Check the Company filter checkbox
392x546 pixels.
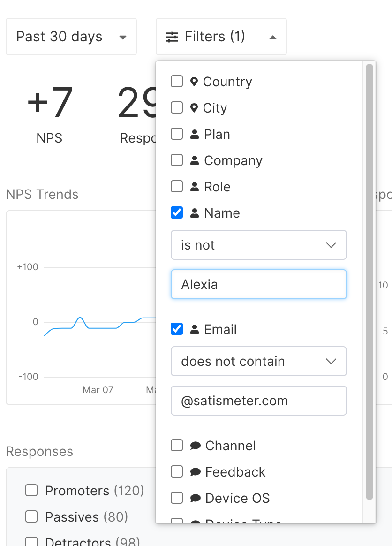[177, 160]
